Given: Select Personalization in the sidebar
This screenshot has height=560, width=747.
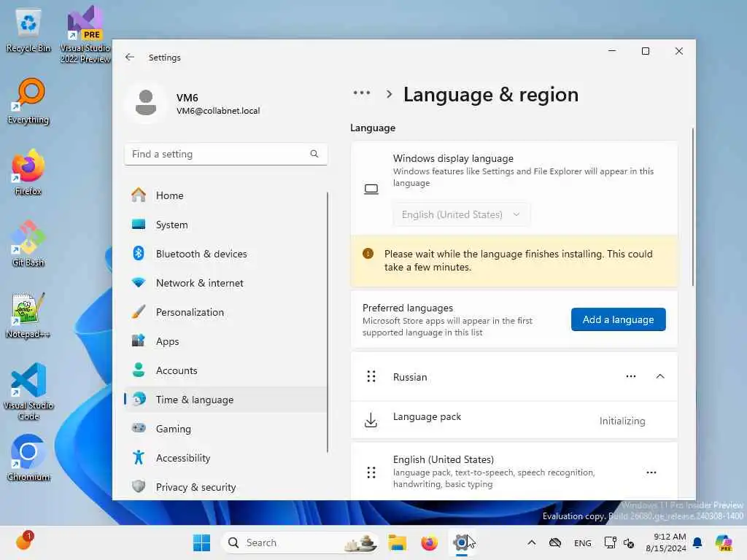Looking at the screenshot, I should pos(225,312).
